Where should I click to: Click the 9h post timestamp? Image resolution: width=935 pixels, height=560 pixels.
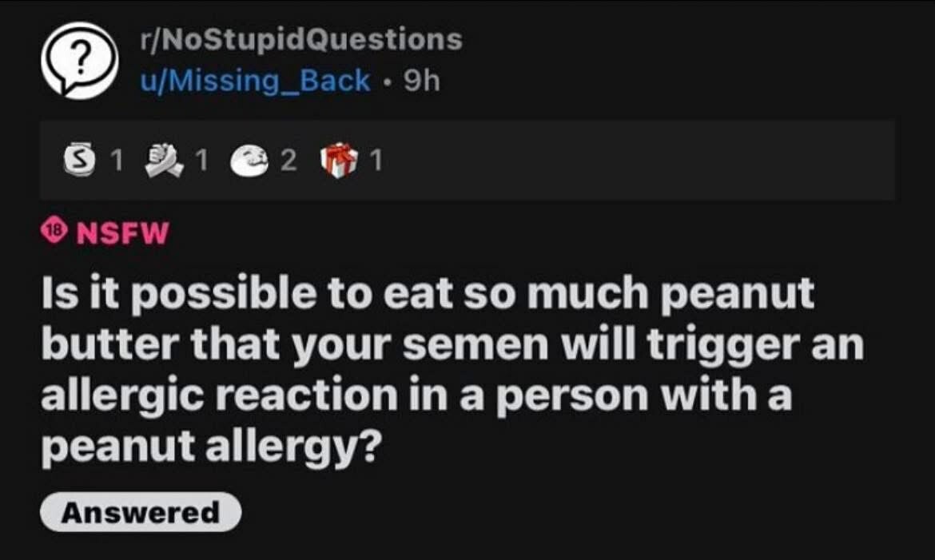pos(422,81)
